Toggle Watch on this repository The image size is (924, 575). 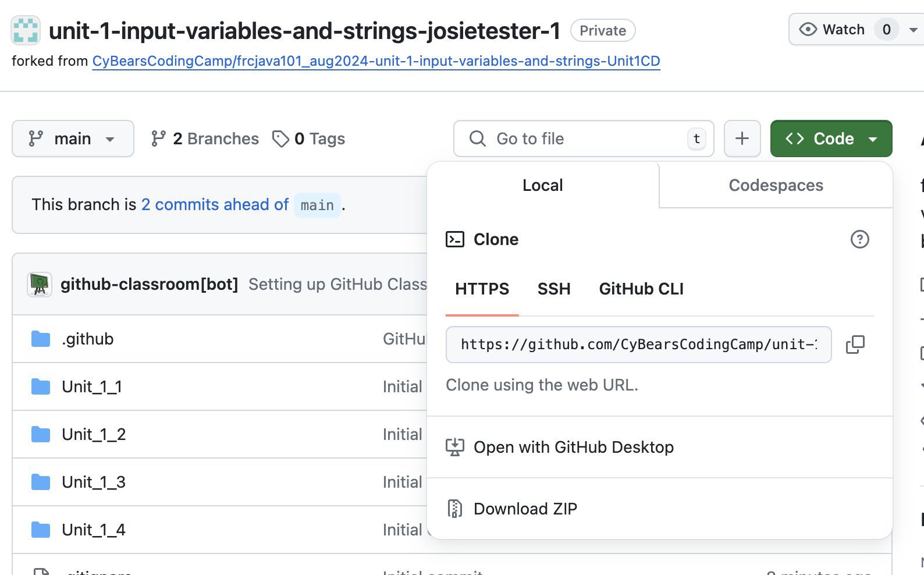(832, 30)
